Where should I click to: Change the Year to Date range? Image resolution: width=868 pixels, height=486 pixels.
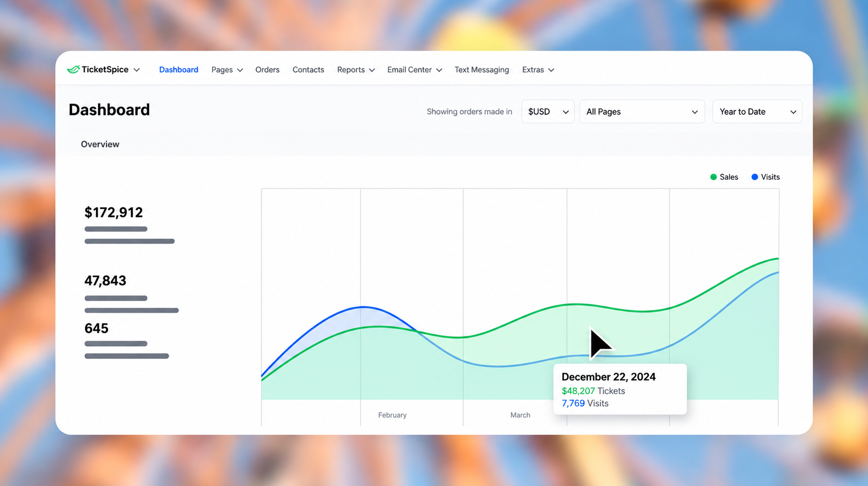[757, 112]
